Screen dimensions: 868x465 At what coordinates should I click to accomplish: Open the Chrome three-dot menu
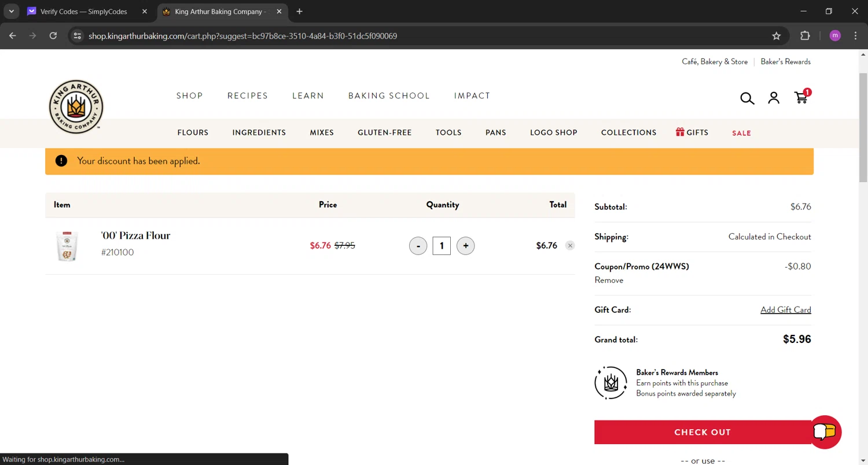[x=856, y=36]
